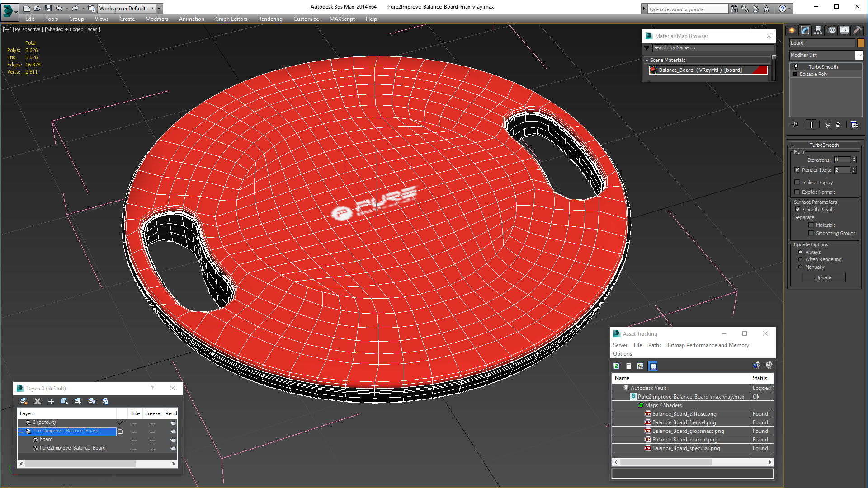The height and width of the screenshot is (488, 868).
Task: Highlight selected objects' layers icon
Action: point(78,401)
